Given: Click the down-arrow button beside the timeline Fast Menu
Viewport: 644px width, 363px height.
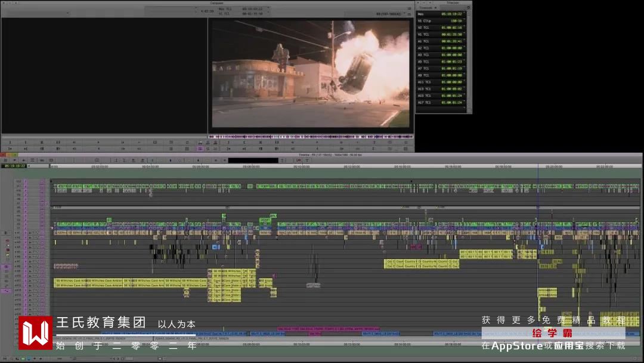Looking at the screenshot, I should (x=14, y=160).
